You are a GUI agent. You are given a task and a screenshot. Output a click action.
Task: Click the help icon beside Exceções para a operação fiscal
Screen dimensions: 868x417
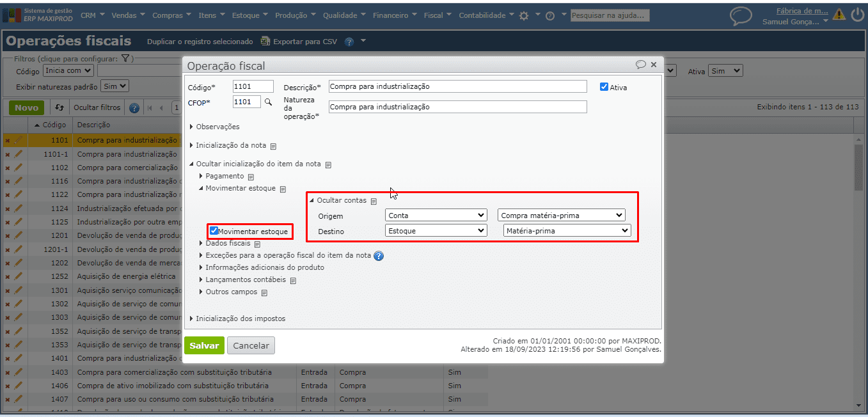tap(379, 256)
